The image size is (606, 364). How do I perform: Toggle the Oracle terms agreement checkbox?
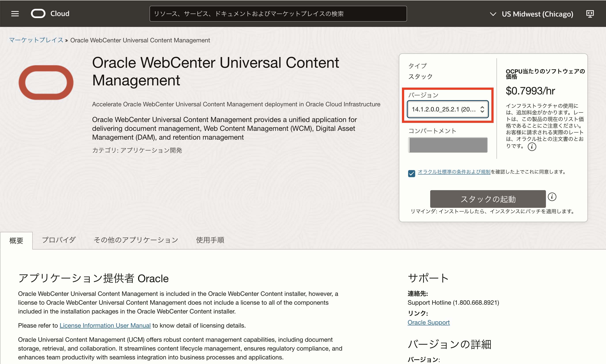pos(411,173)
